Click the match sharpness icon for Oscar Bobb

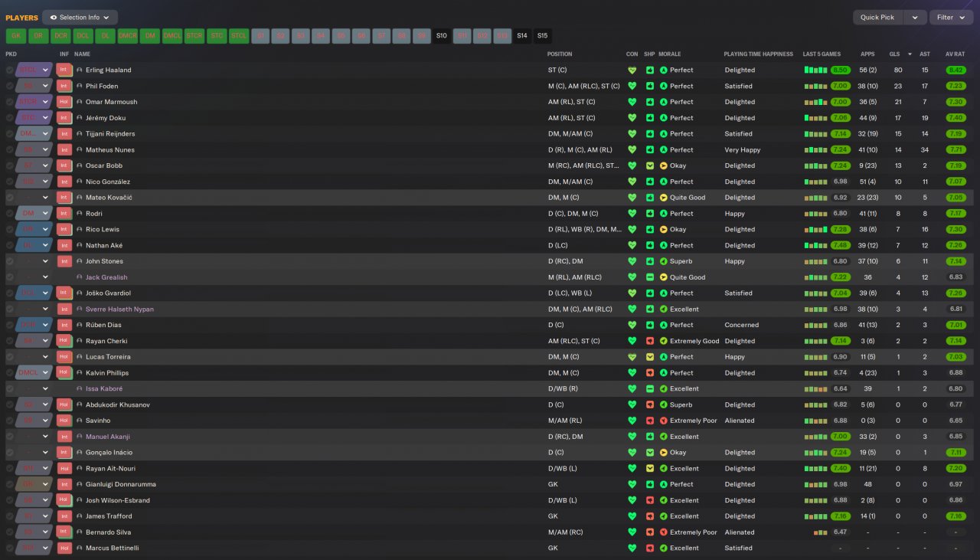(650, 165)
